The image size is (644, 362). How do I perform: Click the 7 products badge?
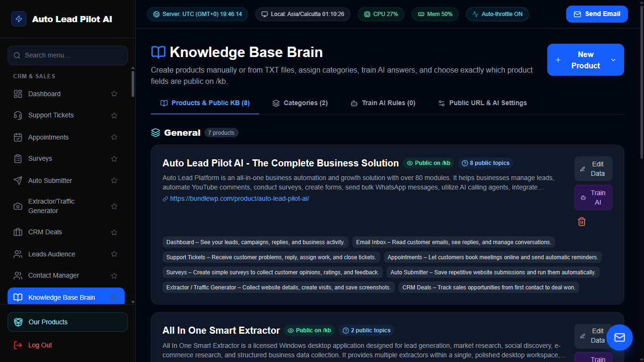(221, 133)
